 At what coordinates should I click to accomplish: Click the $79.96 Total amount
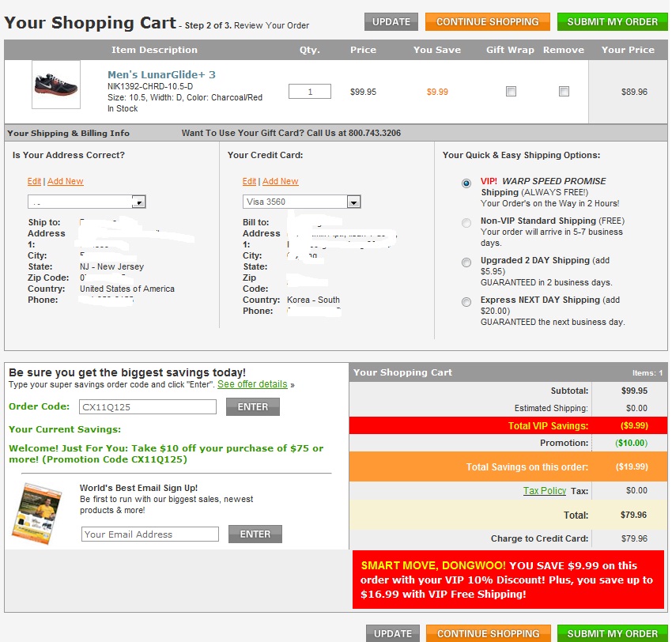click(x=633, y=515)
